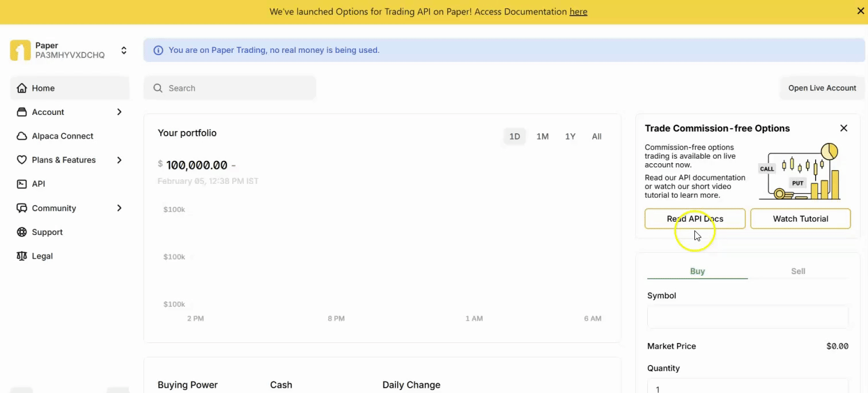Click the Symbol input field
Screen dimensions: 868x393
point(748,317)
